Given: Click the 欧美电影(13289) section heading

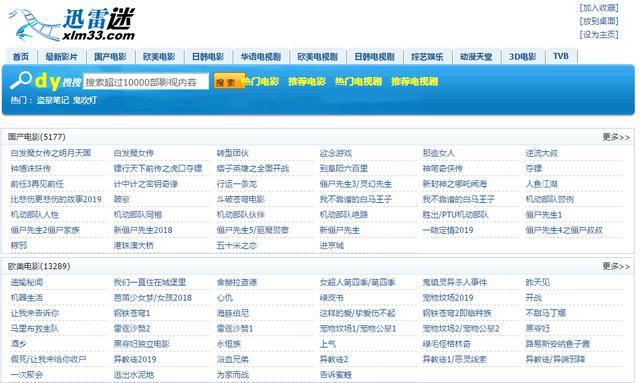Looking at the screenshot, I should tap(39, 266).
